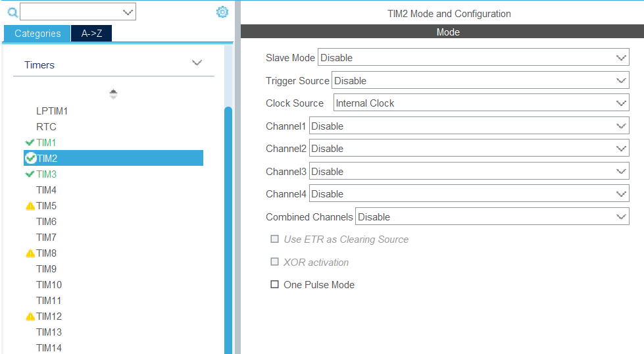Image resolution: width=644 pixels, height=354 pixels.
Task: Select RTC in the peripheral list
Action: click(46, 127)
